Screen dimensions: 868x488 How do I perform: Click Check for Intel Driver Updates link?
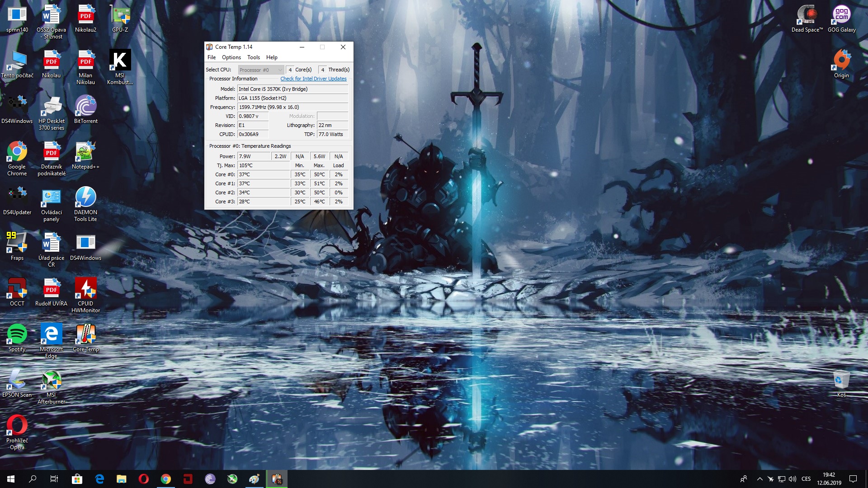(x=313, y=79)
